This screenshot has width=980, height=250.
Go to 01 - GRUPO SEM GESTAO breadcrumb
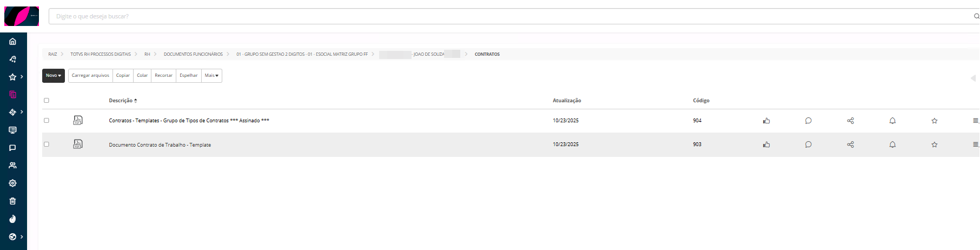(x=302, y=54)
